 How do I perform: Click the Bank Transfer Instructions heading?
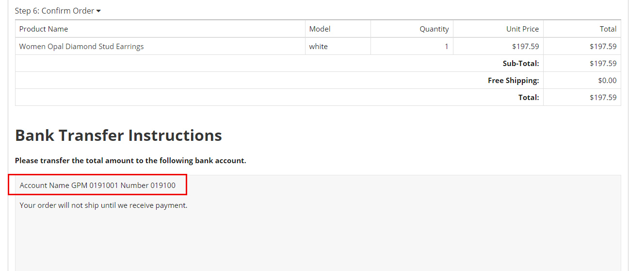click(118, 135)
